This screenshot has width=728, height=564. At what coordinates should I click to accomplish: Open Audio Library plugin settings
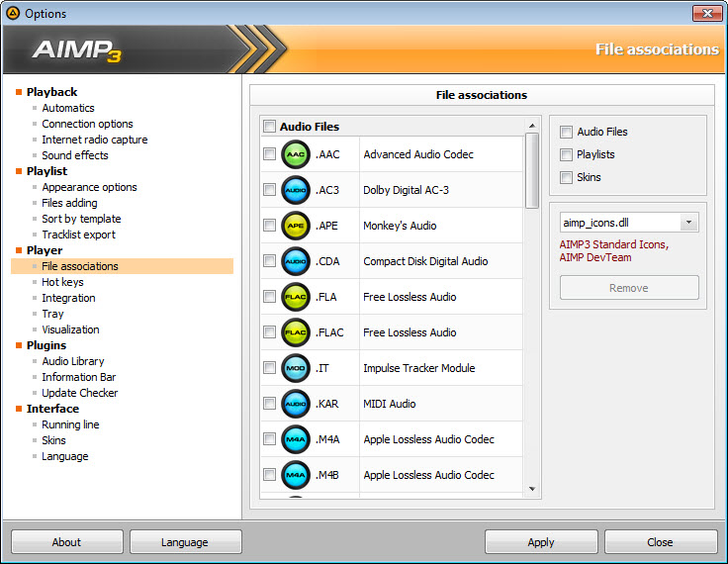click(73, 361)
